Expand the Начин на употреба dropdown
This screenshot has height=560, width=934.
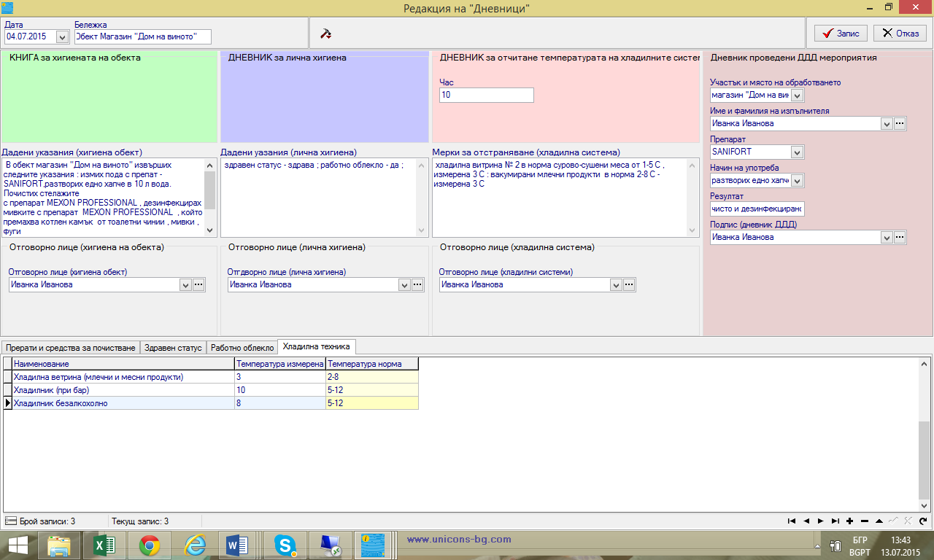(798, 180)
